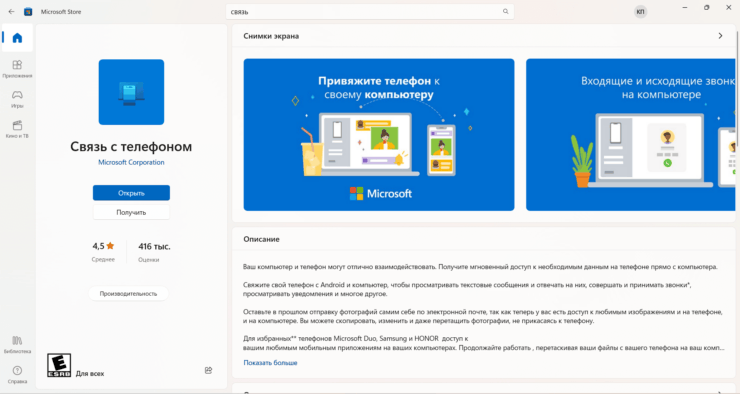The image size is (740, 394).
Task: Open the КП user profile avatar
Action: point(640,12)
